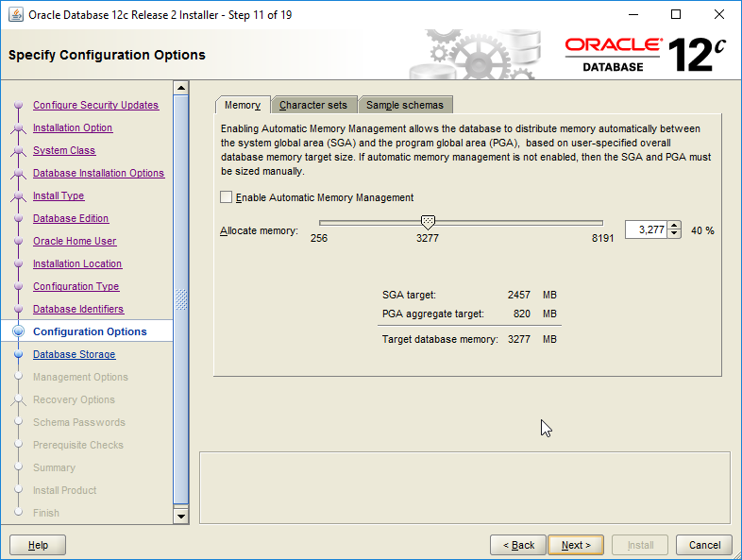Go to Configure Security Updates step
Viewport: 742px width, 560px height.
(95, 105)
